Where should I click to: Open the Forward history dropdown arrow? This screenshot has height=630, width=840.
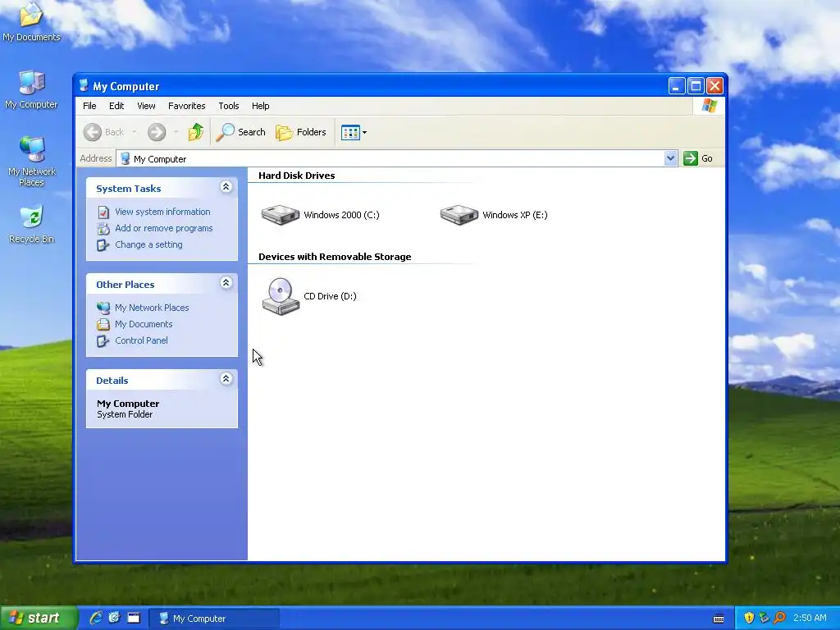(176, 132)
